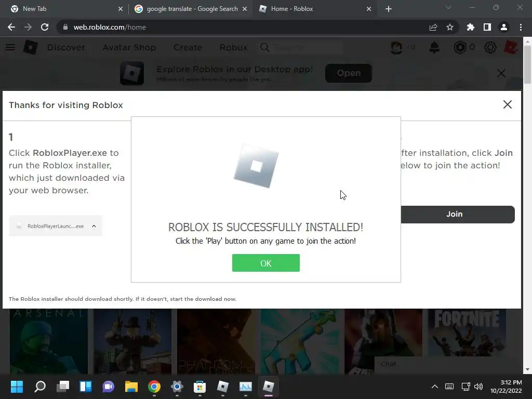532x399 pixels.
Task: Open File Explorer from taskbar
Action: pyautogui.click(x=131, y=387)
